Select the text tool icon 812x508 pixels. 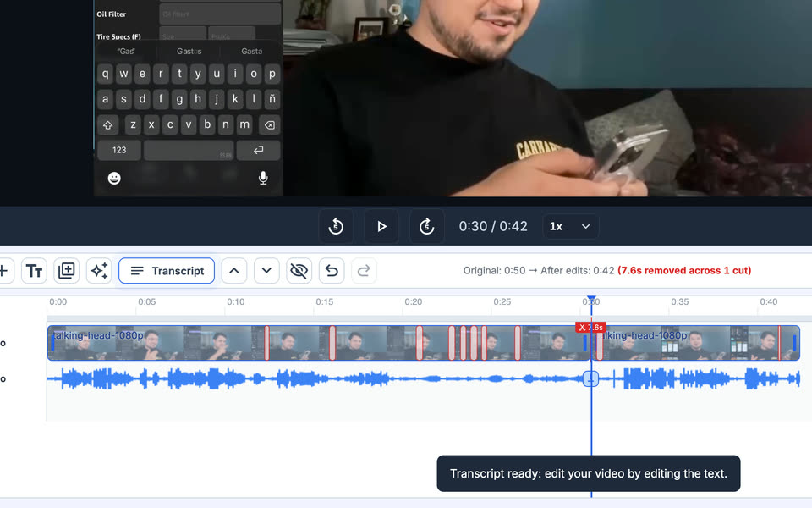pos(34,271)
